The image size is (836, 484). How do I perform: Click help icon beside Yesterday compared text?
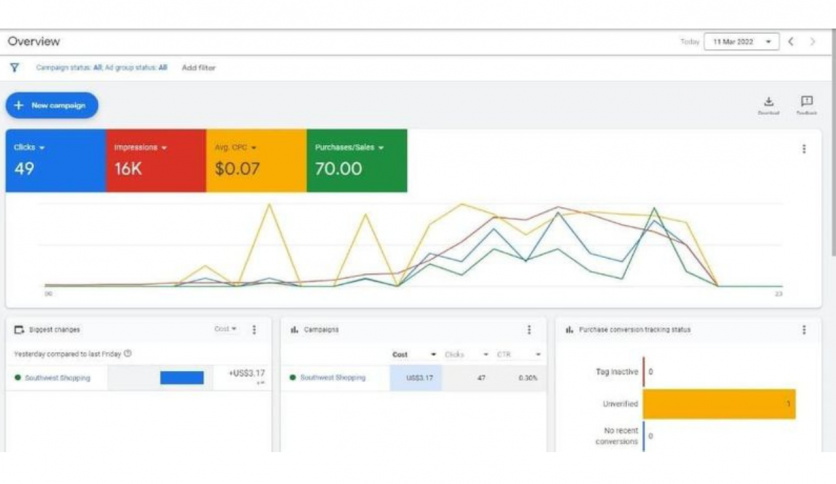tap(128, 353)
